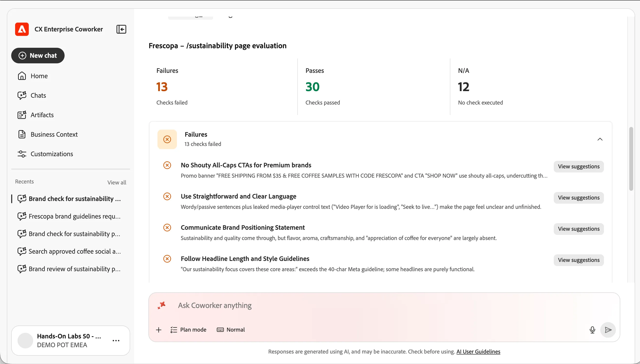The width and height of the screenshot is (640, 364).
Task: Go to Home in sidebar
Action: 32,76
